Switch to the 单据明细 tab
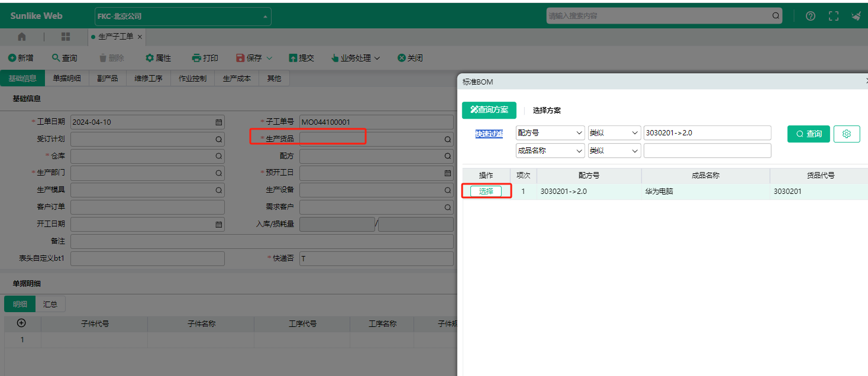 [67, 78]
